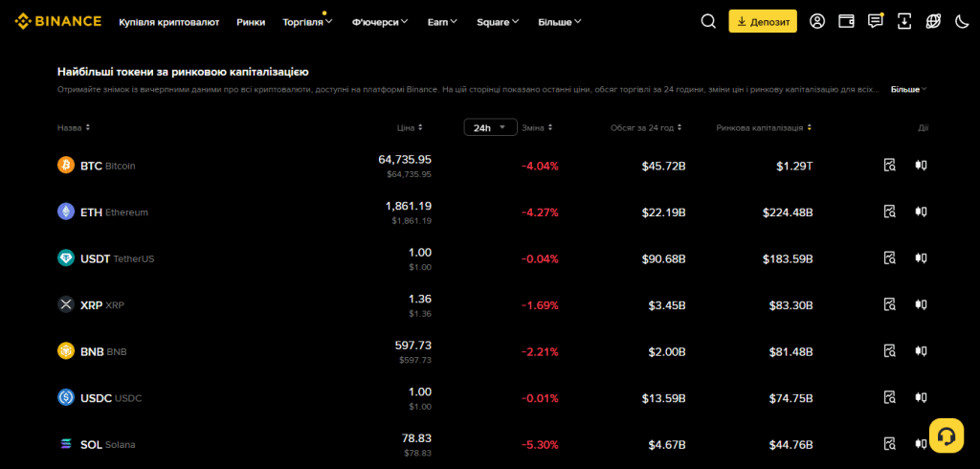Screen dimensions: 980x469
Task: Expand description with Більше link
Action: point(909,89)
